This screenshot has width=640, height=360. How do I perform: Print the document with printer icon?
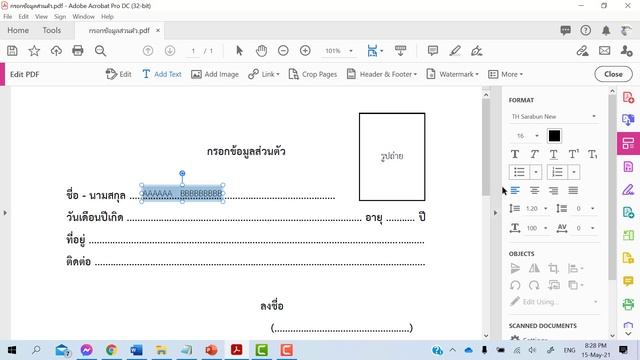[78, 51]
